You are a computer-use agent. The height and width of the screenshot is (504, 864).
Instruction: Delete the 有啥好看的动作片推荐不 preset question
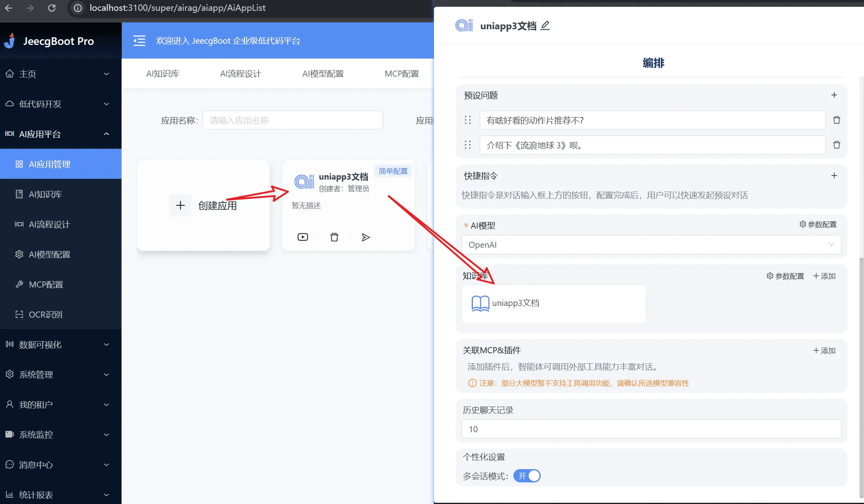point(836,120)
